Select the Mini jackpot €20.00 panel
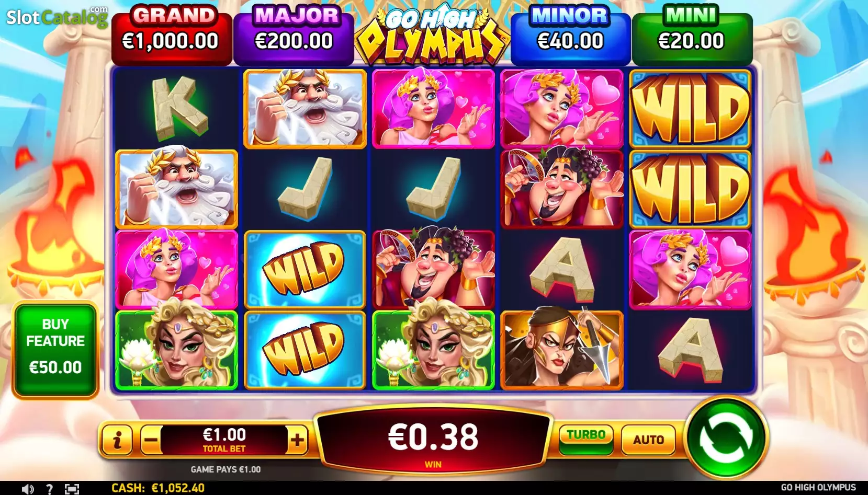Screen dimensions: 868x495 692,34
